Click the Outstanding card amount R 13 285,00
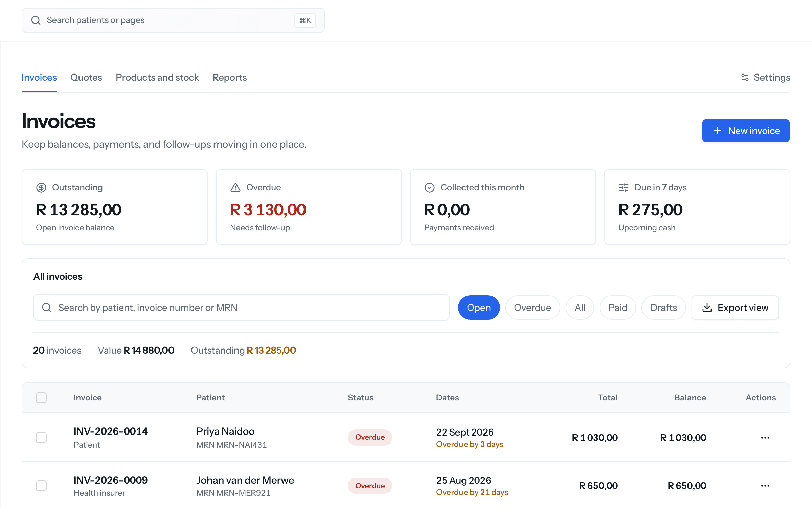This screenshot has height=508, width=812. tap(79, 210)
